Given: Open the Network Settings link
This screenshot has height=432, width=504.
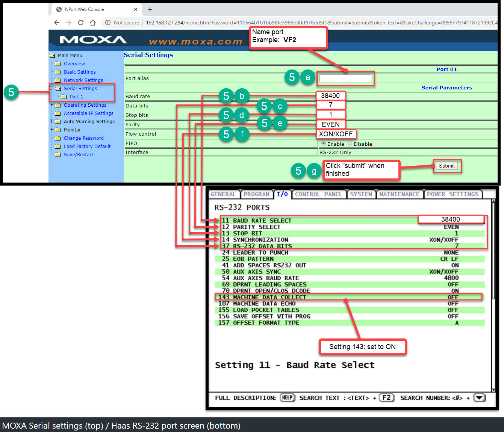Looking at the screenshot, I should pos(83,80).
